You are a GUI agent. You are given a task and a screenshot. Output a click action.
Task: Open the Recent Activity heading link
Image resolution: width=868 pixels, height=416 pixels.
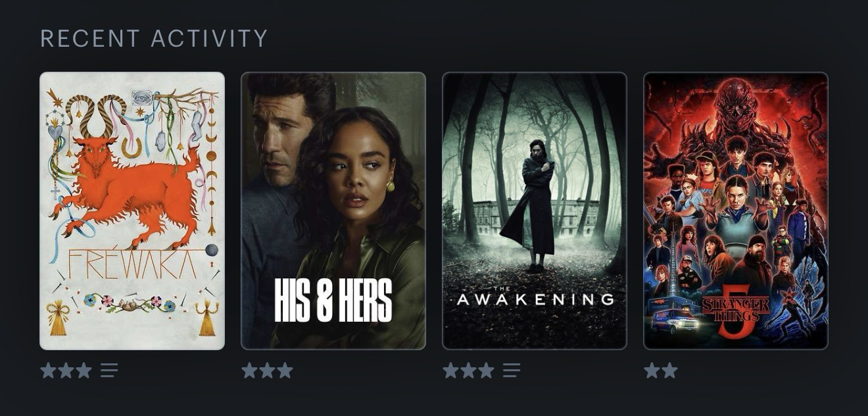[x=154, y=38]
